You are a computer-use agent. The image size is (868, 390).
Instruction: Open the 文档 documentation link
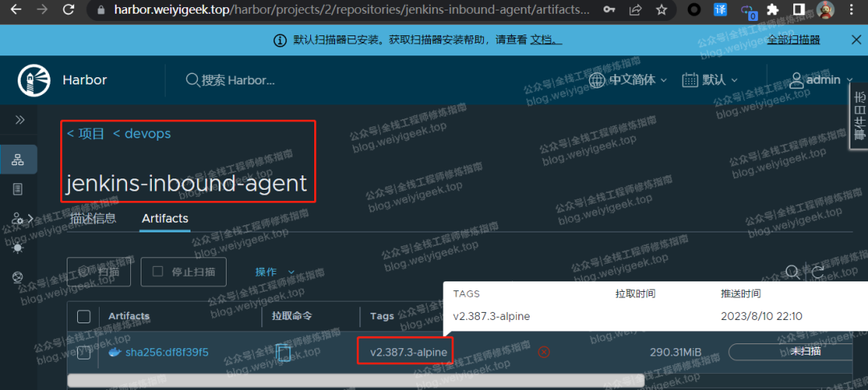tap(545, 40)
